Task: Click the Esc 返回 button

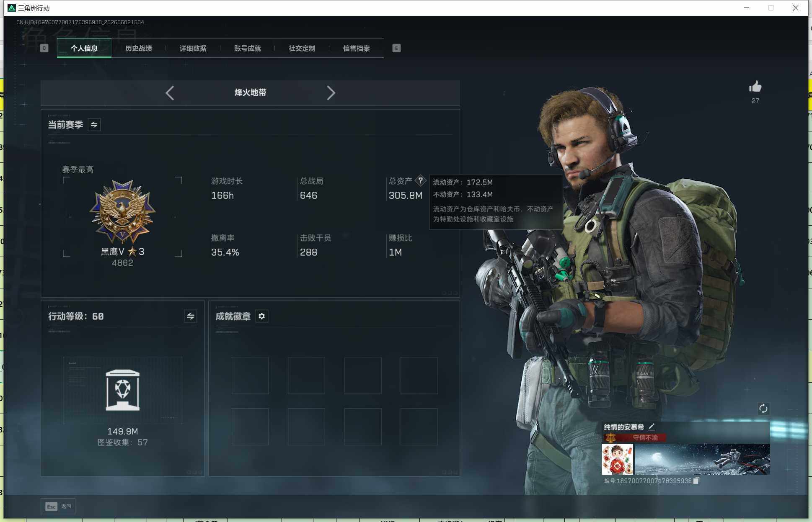Action: [58, 507]
